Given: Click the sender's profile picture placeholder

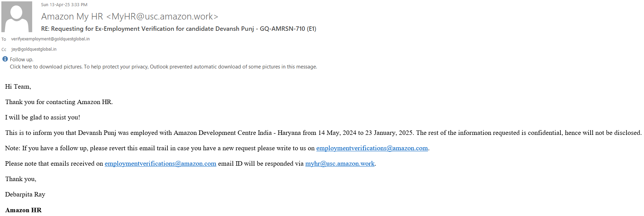Looking at the screenshot, I should tap(17, 17).
